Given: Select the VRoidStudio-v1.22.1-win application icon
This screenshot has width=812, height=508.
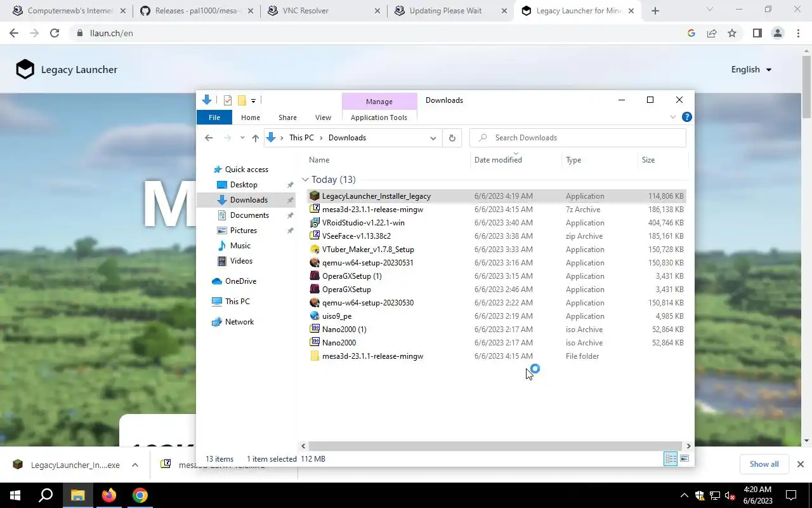Looking at the screenshot, I should pos(314,223).
